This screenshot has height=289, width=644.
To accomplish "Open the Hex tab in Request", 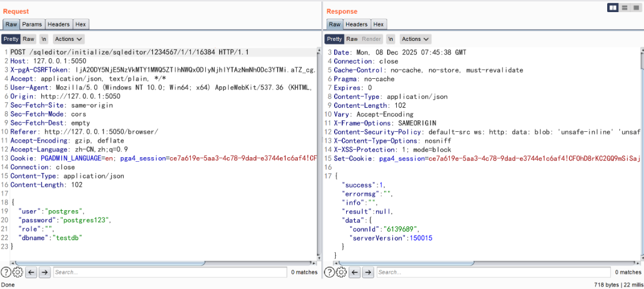I will tap(80, 24).
